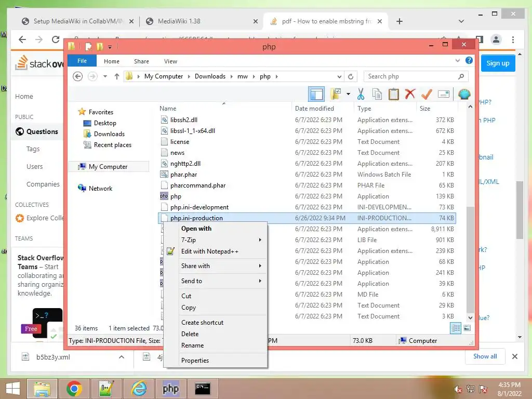Click Chrome reload page icon
532x399 pixels.
point(56,39)
